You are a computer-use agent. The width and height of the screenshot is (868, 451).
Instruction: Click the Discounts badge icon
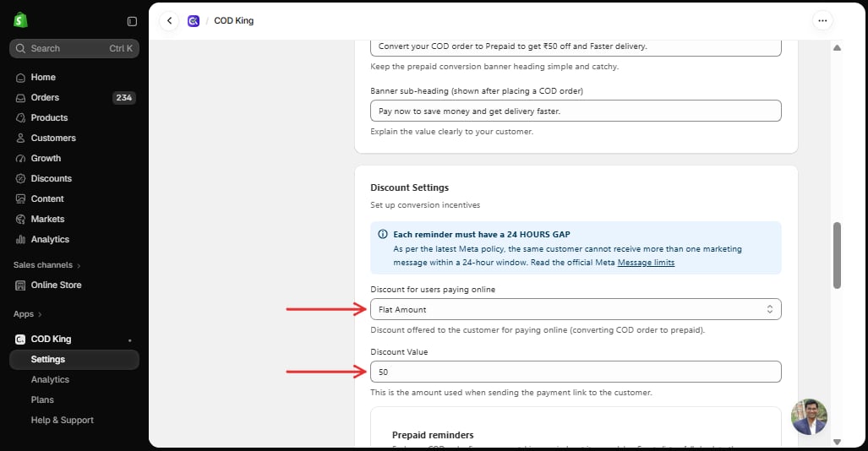(x=20, y=179)
